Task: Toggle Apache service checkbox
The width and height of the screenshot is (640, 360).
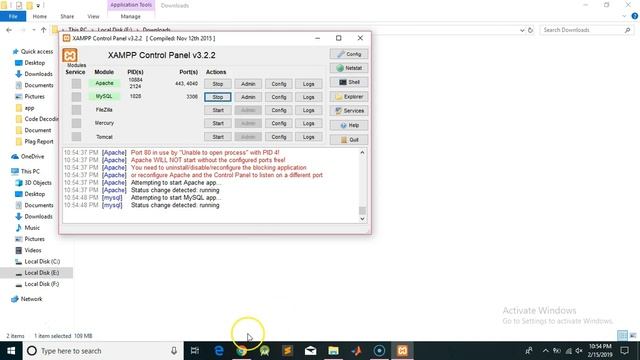Action: 76,84
